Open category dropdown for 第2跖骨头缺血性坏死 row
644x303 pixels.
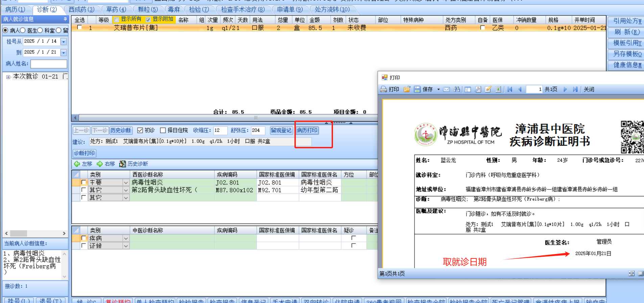click(126, 190)
